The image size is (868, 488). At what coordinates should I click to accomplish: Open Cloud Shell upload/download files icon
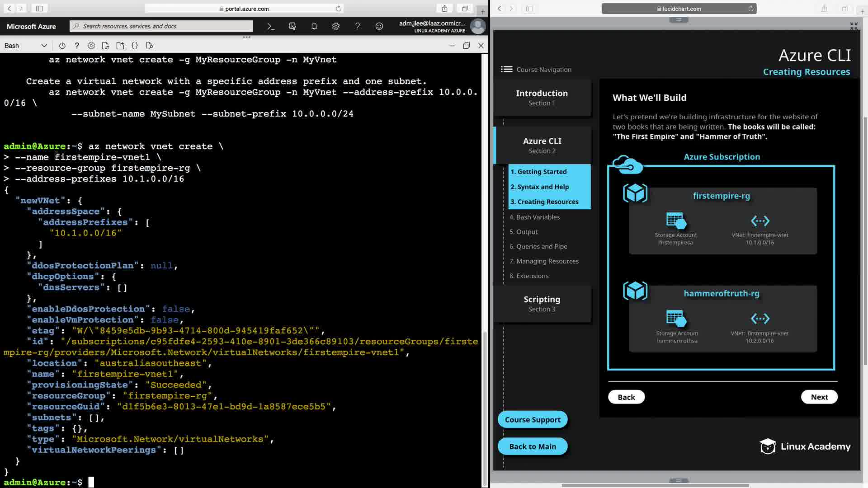(x=105, y=46)
